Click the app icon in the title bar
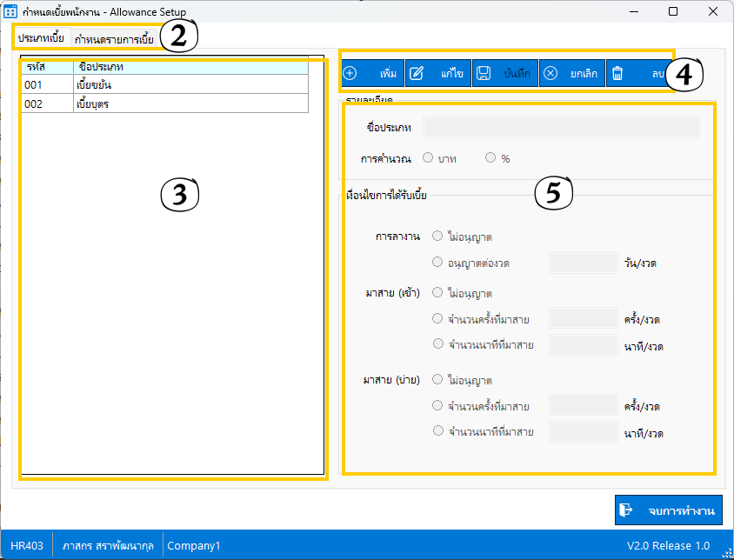The image size is (734, 560). (11, 12)
